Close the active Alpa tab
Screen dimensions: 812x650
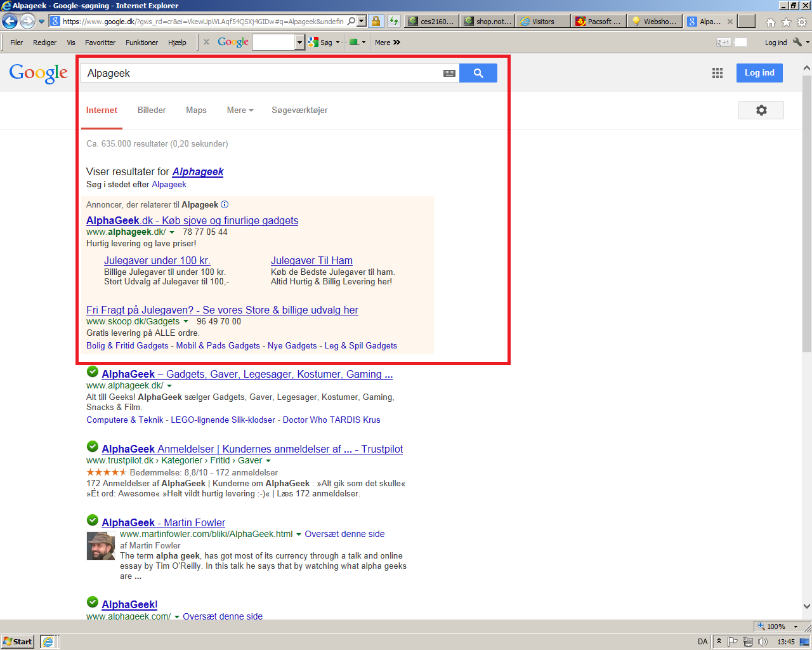point(730,22)
